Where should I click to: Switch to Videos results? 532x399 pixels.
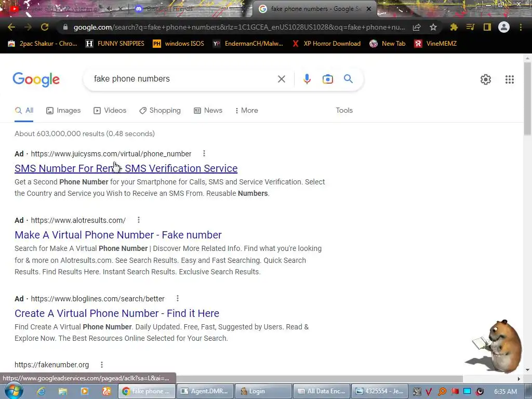[110, 111]
